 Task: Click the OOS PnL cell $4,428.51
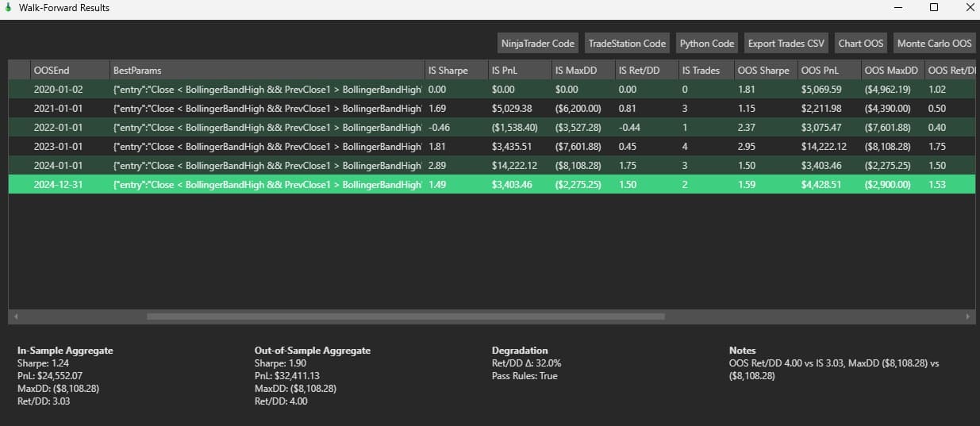click(x=821, y=185)
